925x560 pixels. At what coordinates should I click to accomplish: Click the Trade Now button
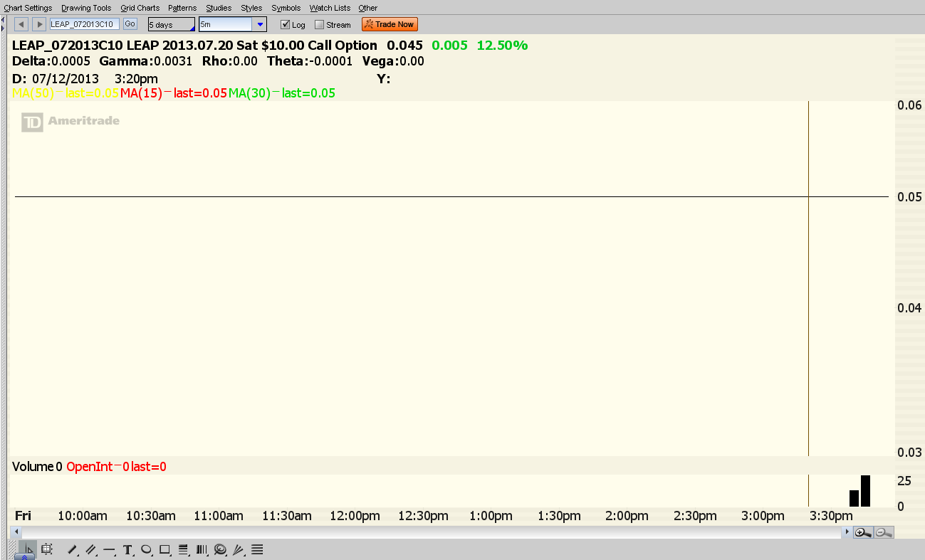pyautogui.click(x=390, y=24)
